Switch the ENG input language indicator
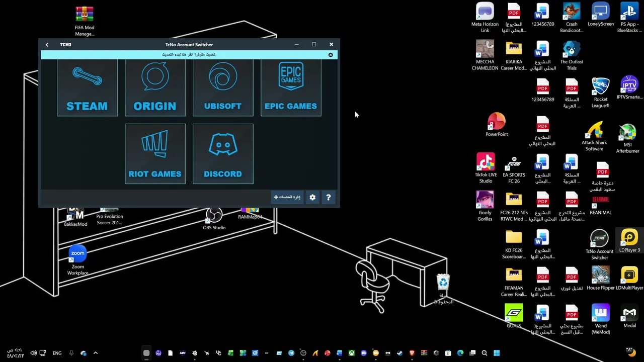Image resolution: width=644 pixels, height=362 pixels. click(57, 353)
